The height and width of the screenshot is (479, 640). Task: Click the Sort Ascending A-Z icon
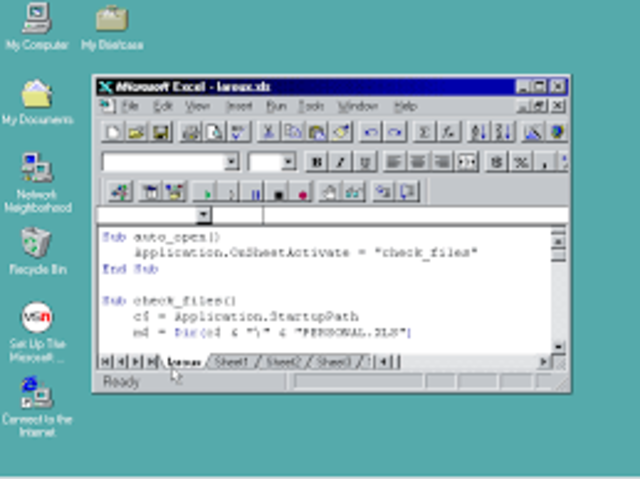point(478,132)
